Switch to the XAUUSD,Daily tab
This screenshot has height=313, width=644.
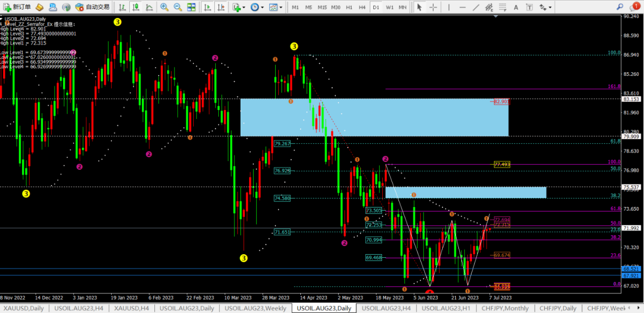pyautogui.click(x=23, y=308)
